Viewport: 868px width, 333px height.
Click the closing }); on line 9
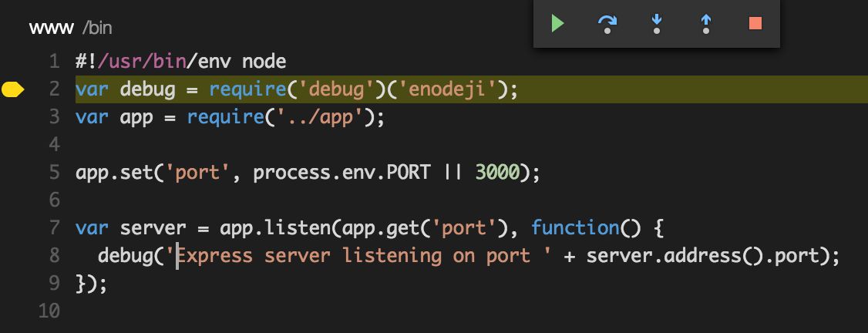click(x=91, y=284)
